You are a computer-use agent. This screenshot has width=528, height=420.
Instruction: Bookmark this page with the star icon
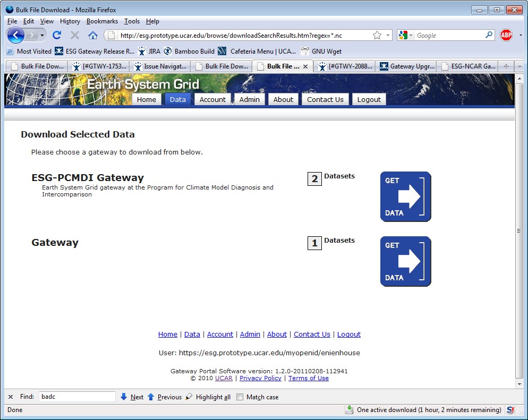[x=377, y=36]
